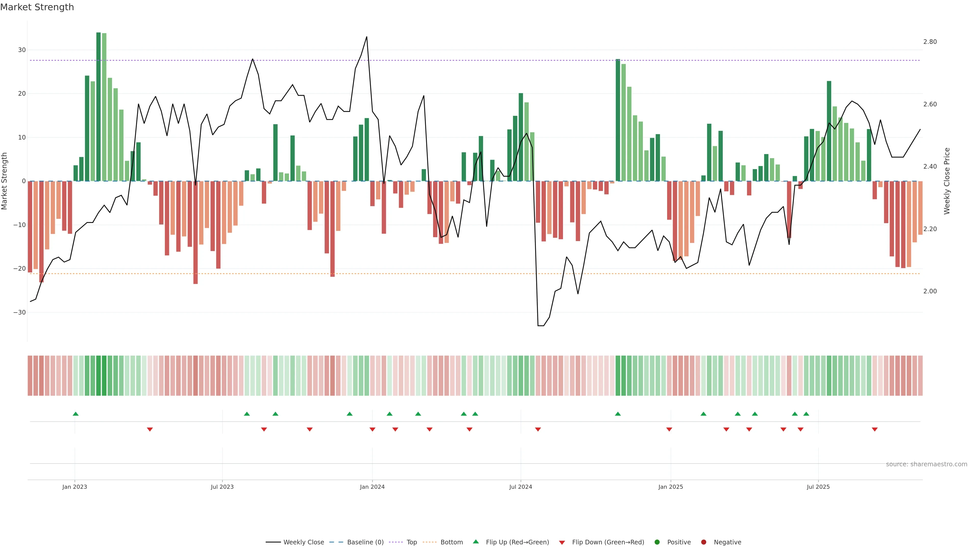Screen dimensions: 980x551
Task: Click the Weekly Close legend line icon
Action: coord(273,542)
